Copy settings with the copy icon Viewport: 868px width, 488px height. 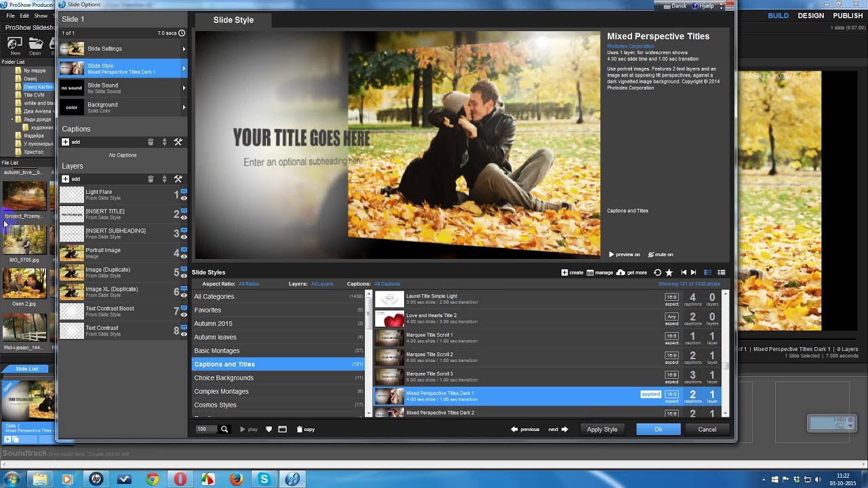300,429
